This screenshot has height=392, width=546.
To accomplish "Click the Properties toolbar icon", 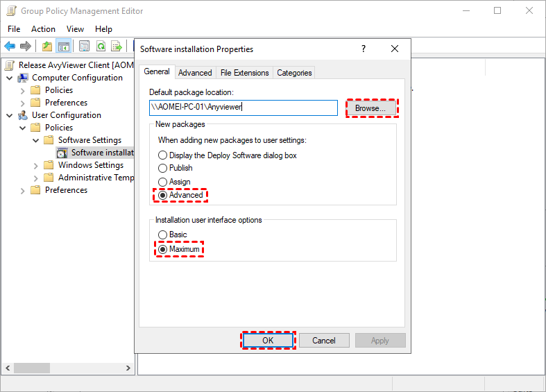I will point(84,46).
